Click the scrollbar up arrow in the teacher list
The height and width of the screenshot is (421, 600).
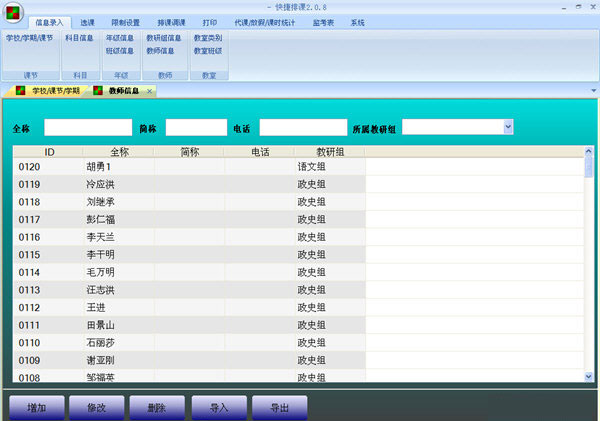click(x=588, y=153)
